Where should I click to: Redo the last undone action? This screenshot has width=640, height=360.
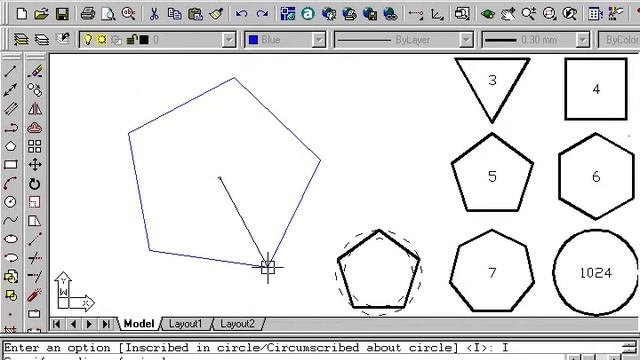[262, 14]
